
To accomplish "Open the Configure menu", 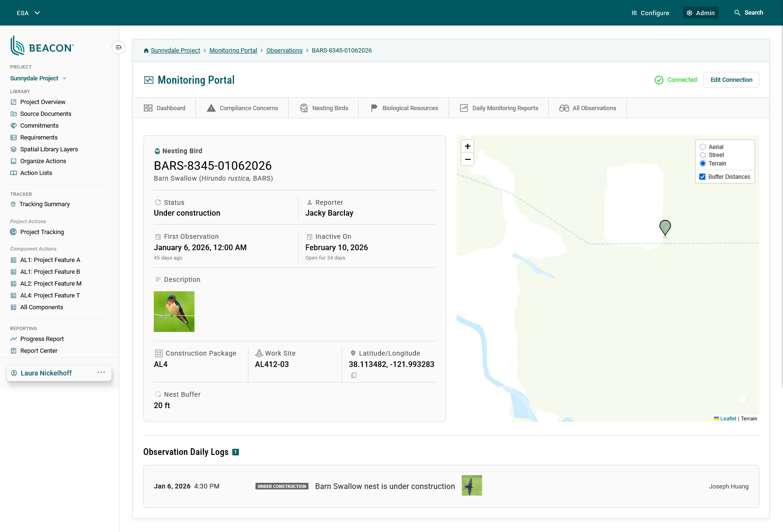I will point(650,13).
